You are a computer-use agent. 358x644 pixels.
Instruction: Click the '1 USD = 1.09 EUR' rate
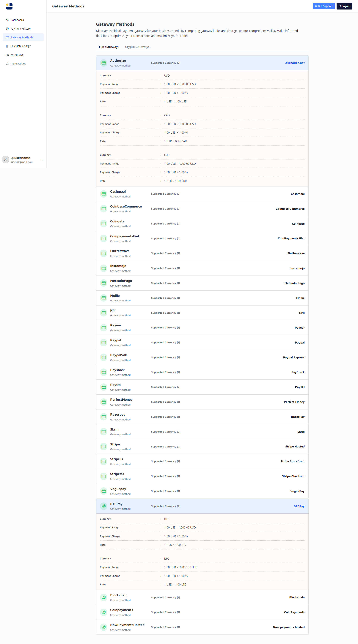point(175,181)
